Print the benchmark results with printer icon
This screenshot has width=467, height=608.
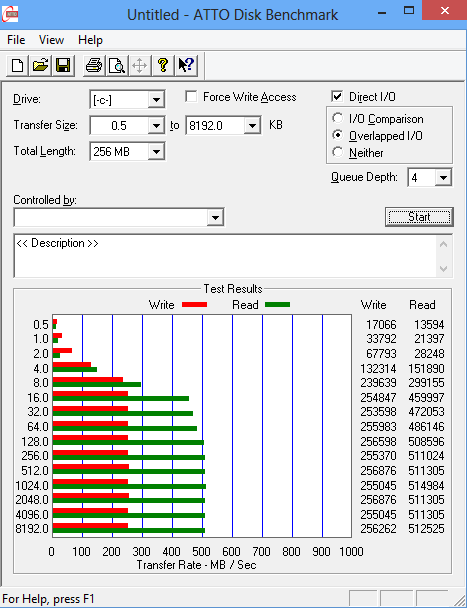click(94, 65)
